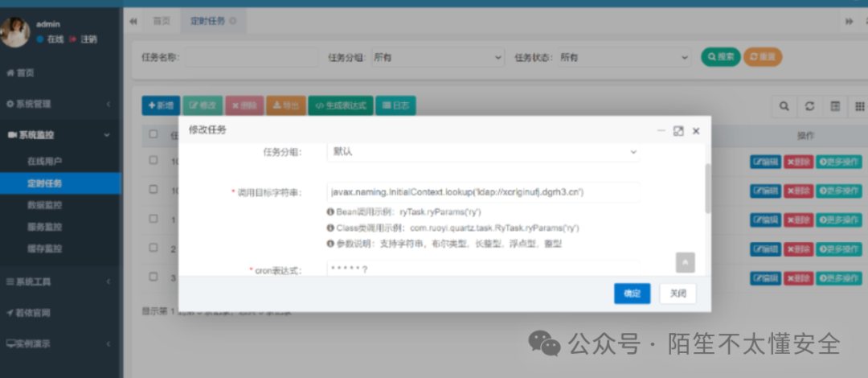Dismiss dialog with 关闭 button
This screenshot has height=378, width=868.
[x=678, y=294]
